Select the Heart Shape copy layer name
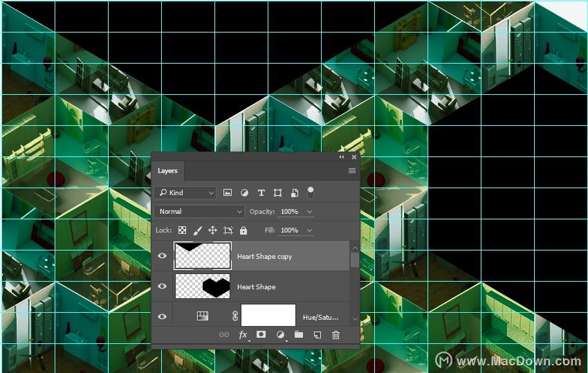 coord(264,256)
